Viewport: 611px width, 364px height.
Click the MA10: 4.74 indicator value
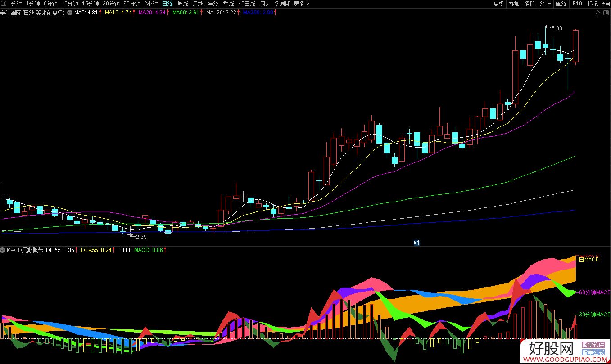tap(118, 13)
